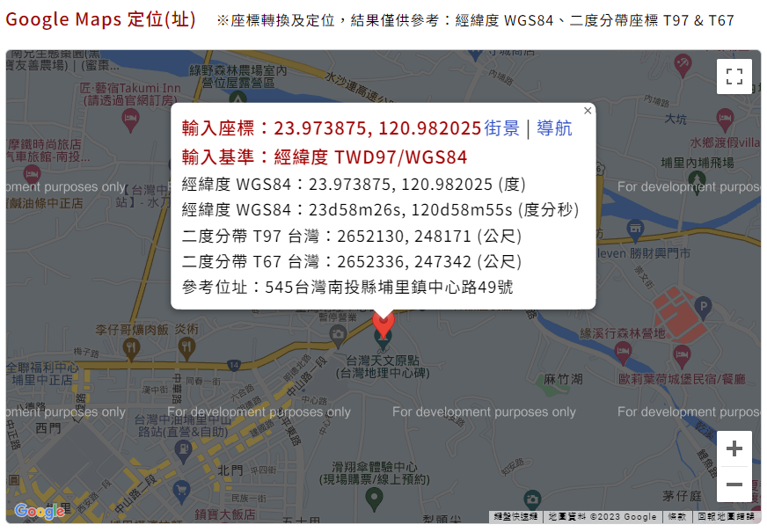Select 綠溪行森林營地 lodging pin
The height and width of the screenshot is (532, 767).
click(623, 353)
